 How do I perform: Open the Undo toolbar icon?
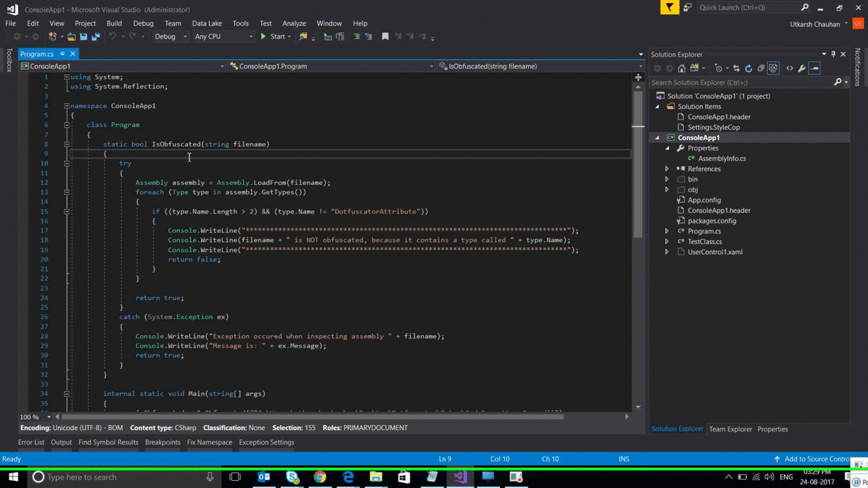113,36
